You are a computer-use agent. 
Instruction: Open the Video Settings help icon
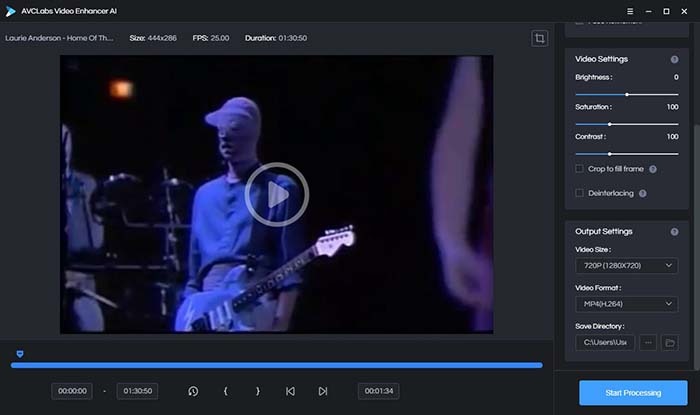674,59
